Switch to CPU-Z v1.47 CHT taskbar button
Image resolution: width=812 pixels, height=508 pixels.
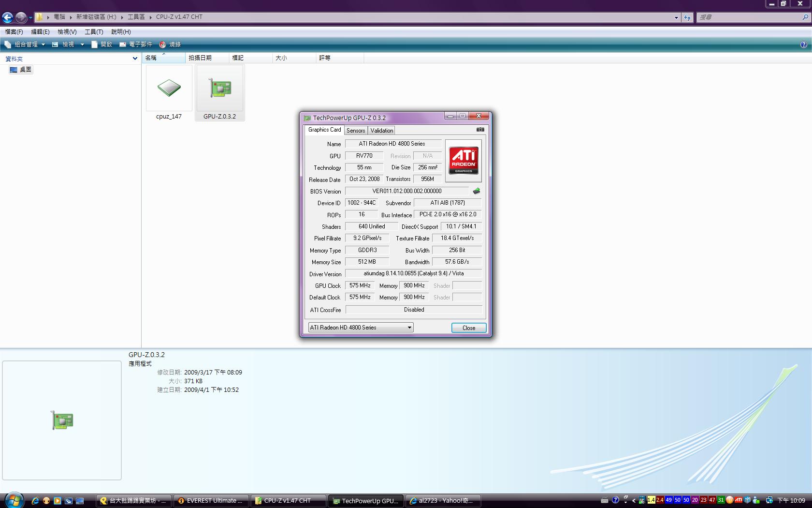[x=289, y=501]
